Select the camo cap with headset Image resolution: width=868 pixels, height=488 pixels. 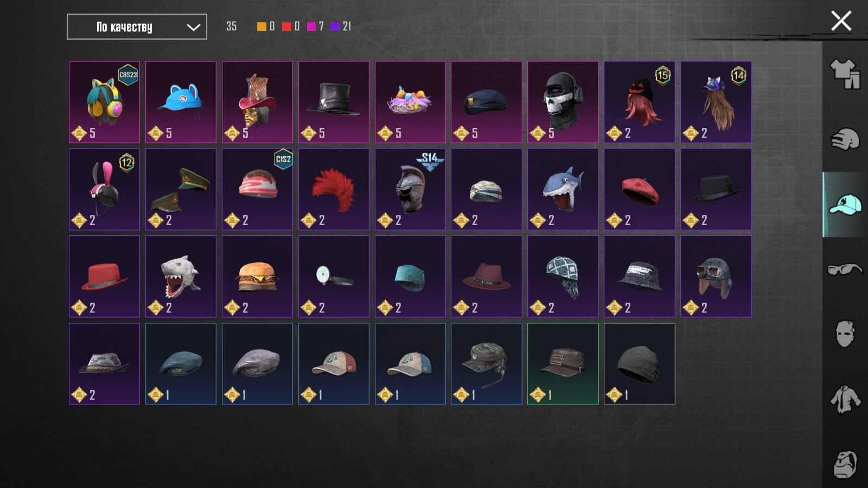486,364
